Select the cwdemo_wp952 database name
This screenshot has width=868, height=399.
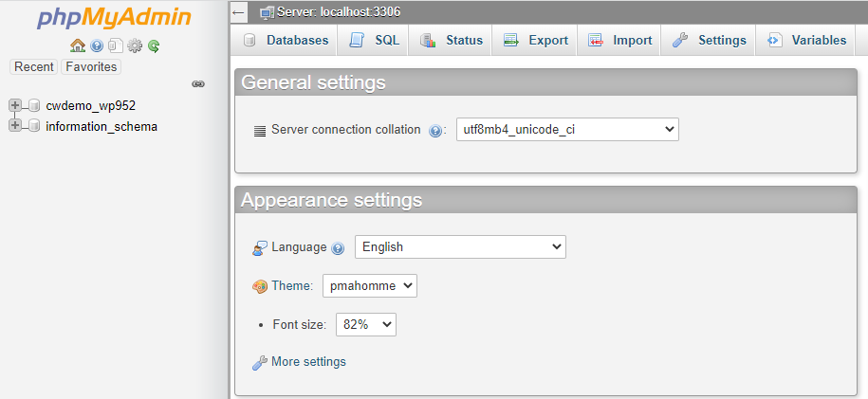pyautogui.click(x=90, y=105)
